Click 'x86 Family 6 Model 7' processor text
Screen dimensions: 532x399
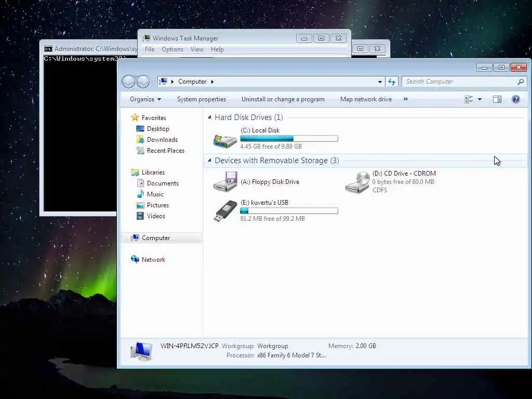(291, 355)
